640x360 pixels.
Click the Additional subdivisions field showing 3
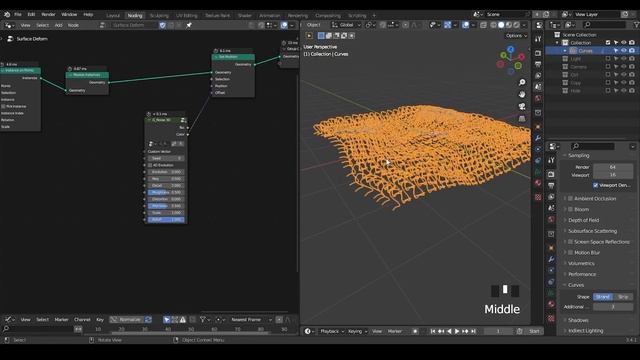click(x=613, y=307)
